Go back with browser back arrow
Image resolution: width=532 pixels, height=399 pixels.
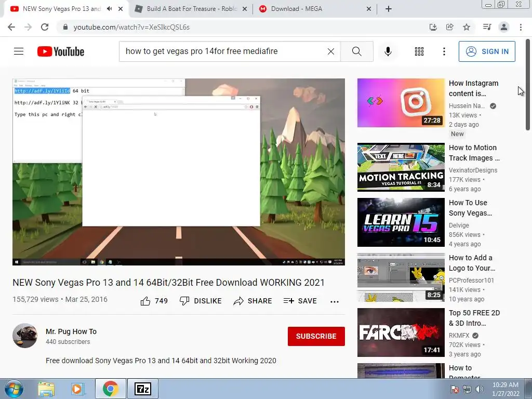tap(11, 27)
